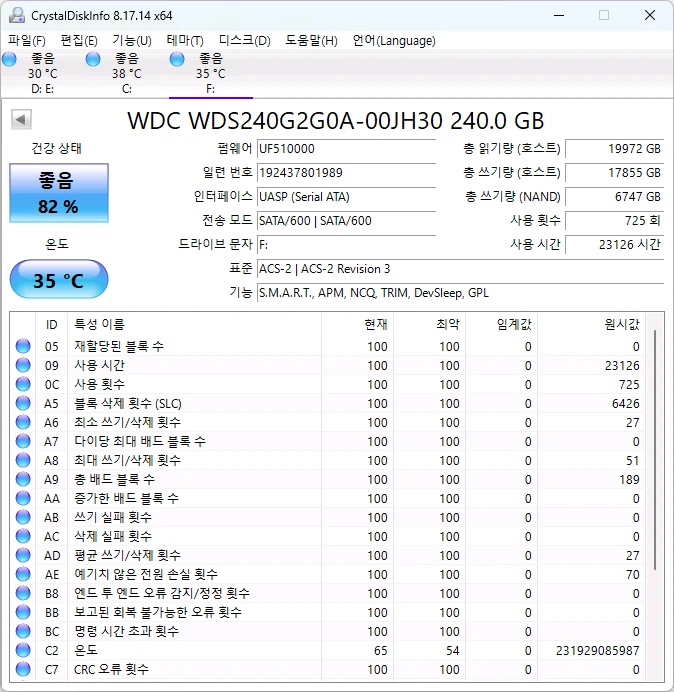Click the status icon of attribute A6
674x692 pixels.
23,422
